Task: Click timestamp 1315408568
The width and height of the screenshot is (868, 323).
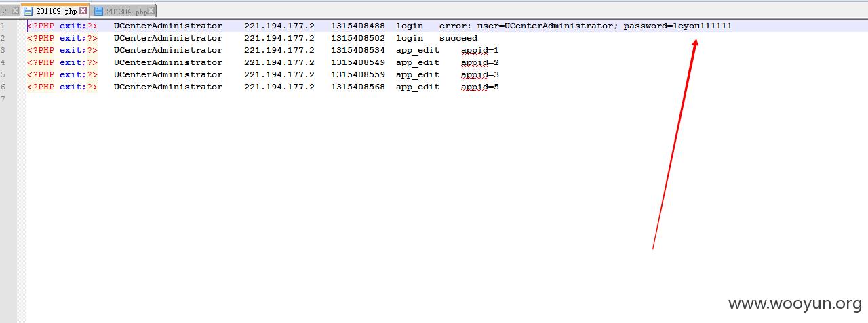Action: [x=358, y=87]
